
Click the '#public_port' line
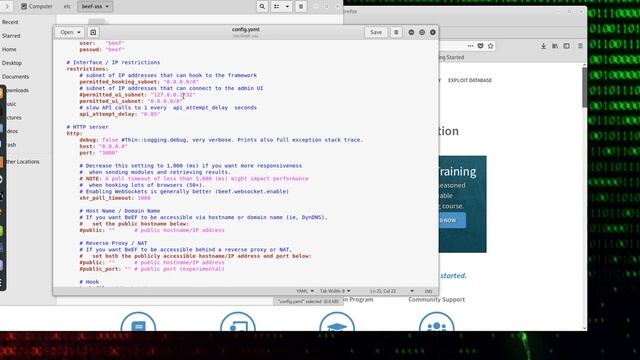152,269
